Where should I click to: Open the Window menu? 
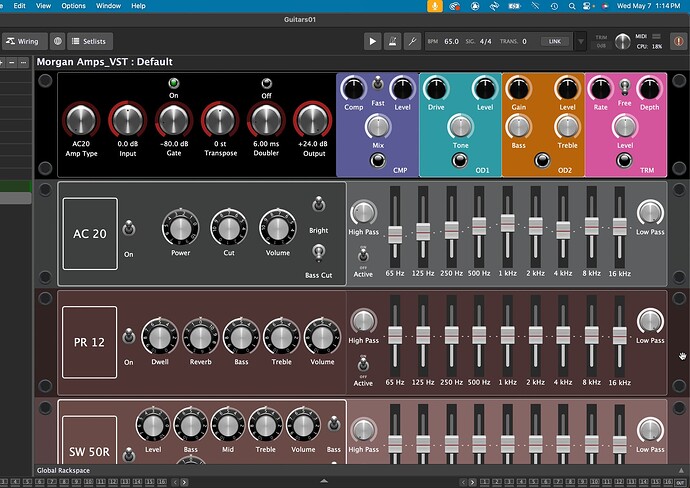click(108, 6)
